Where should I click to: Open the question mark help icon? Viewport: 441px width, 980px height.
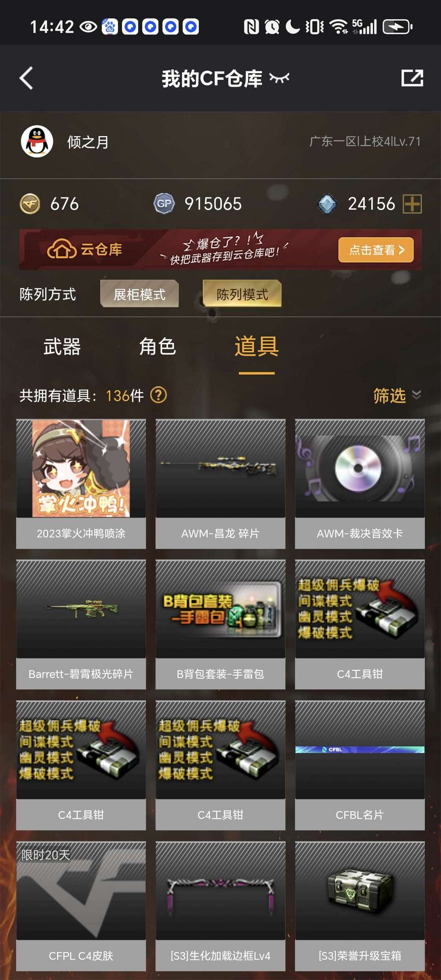[158, 395]
